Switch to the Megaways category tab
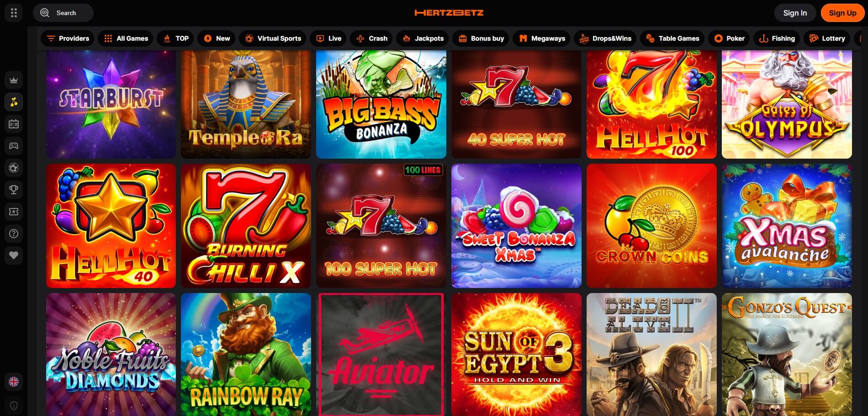This screenshot has width=868, height=416. point(542,38)
